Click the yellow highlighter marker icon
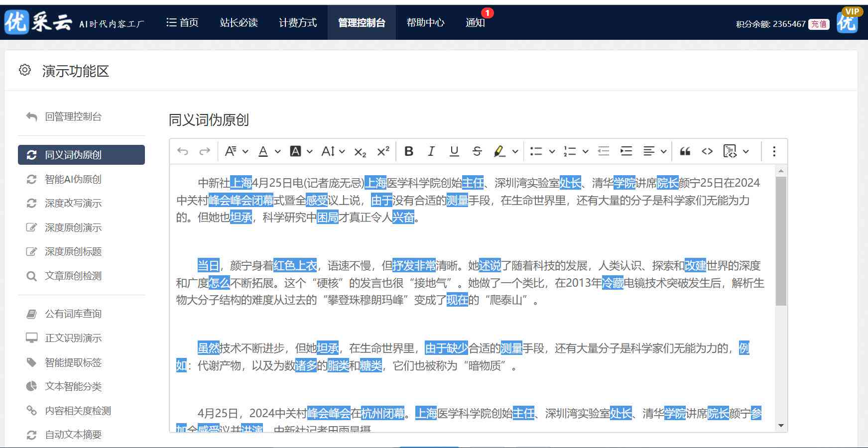This screenshot has width=868, height=448. pyautogui.click(x=499, y=151)
